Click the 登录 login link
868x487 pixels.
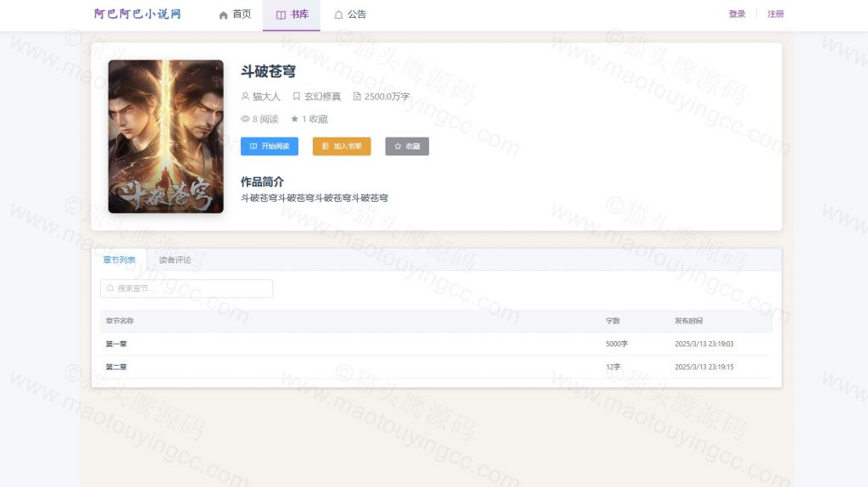point(737,14)
